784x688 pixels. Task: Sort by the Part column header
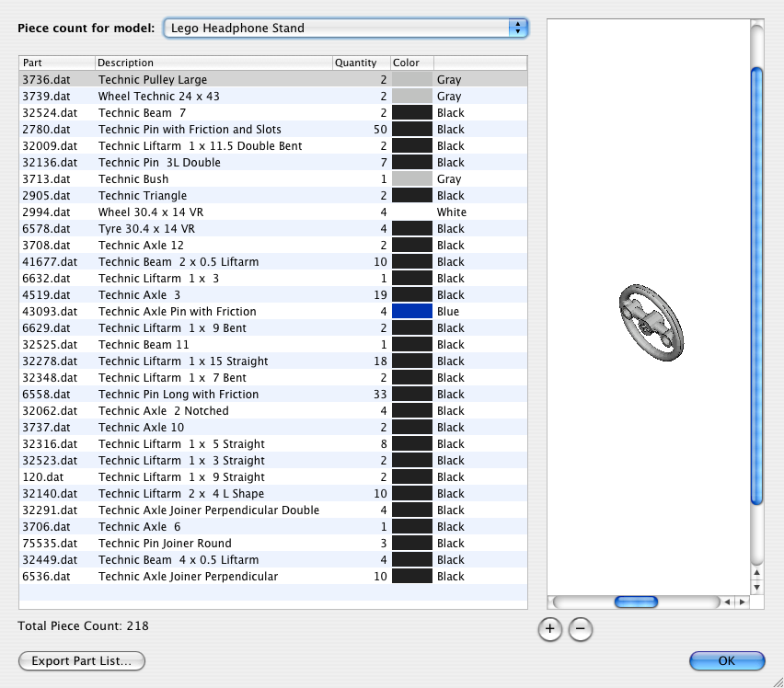[x=57, y=63]
